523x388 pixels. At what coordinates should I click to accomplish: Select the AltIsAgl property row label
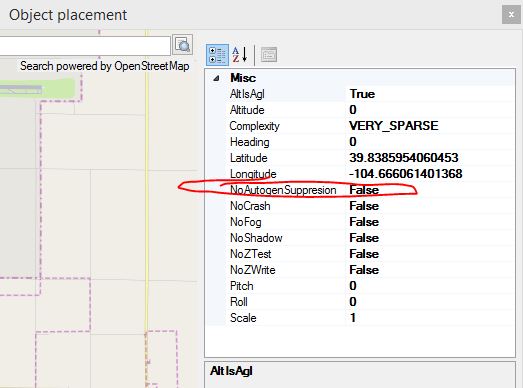pyautogui.click(x=247, y=94)
